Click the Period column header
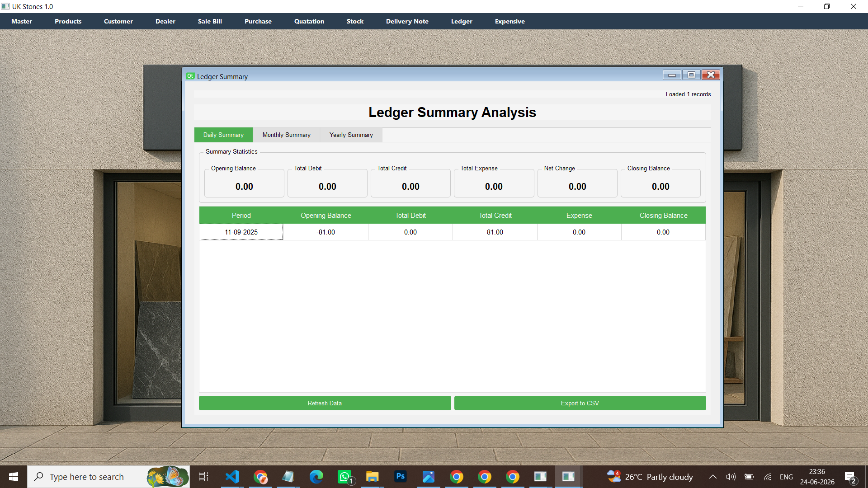The height and width of the screenshot is (488, 868). [x=241, y=216]
